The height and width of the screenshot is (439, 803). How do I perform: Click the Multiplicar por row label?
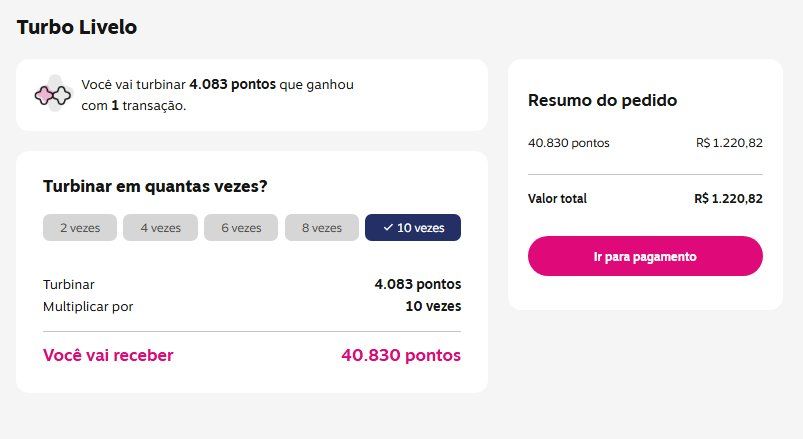tap(88, 306)
